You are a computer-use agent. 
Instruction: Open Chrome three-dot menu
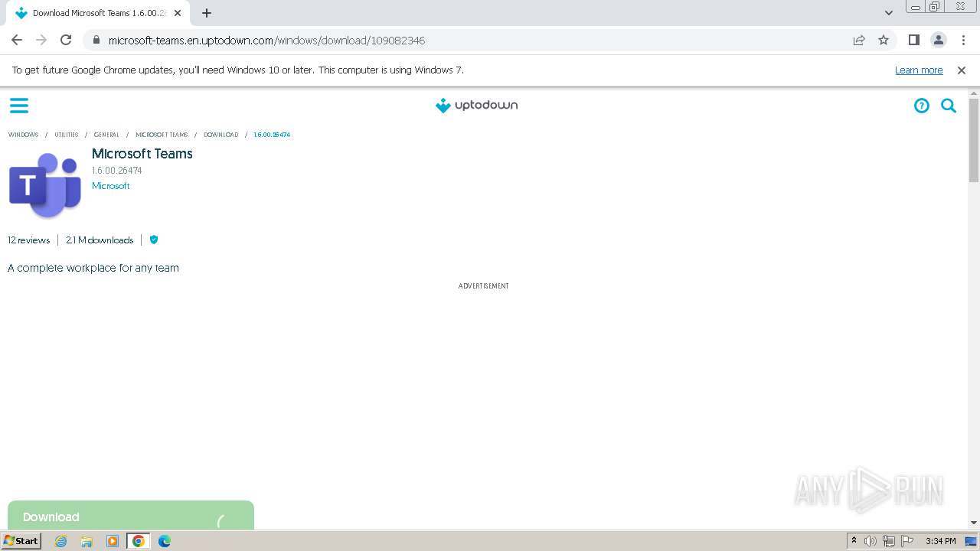pyautogui.click(x=962, y=40)
